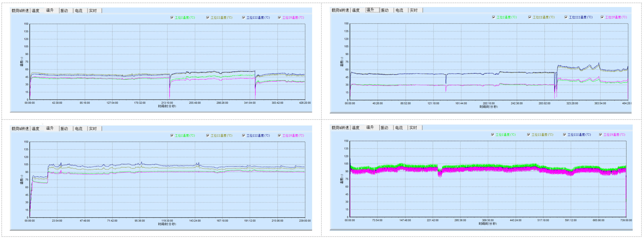
Task: Uncheck 工位II温度 checkbox in bottom-left chart
Action: 208,135
